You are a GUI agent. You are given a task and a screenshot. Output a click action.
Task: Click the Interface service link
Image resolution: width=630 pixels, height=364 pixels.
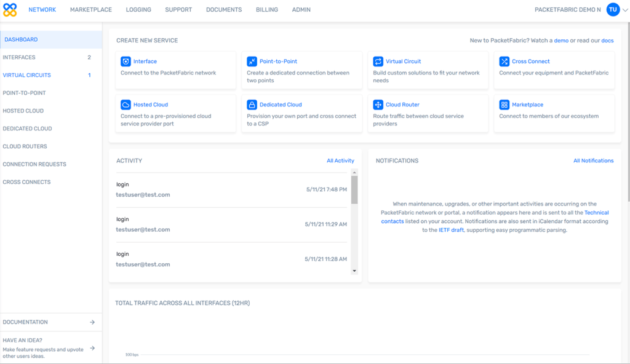tap(145, 61)
